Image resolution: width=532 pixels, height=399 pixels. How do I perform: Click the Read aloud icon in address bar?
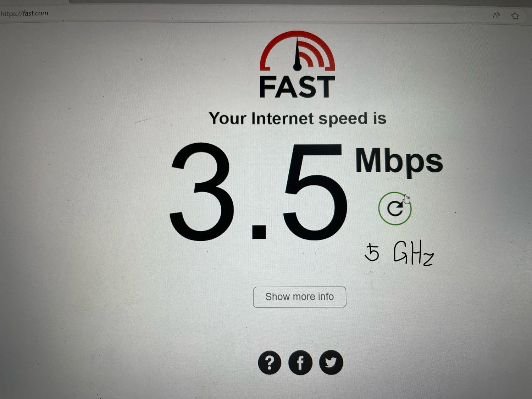click(x=496, y=15)
